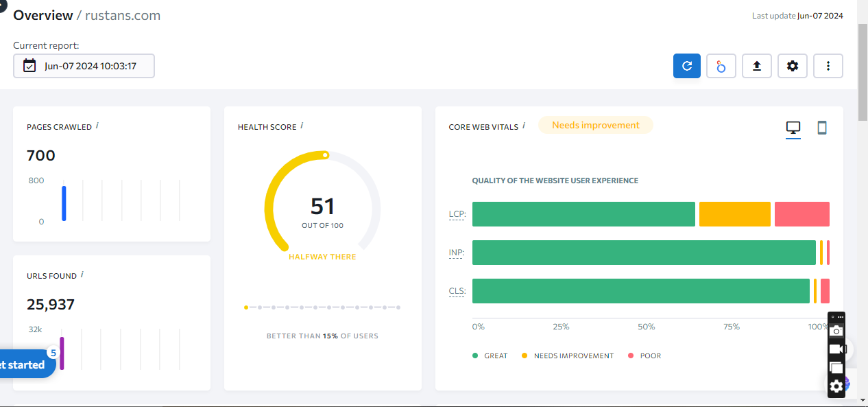The width and height of the screenshot is (868, 407).
Task: Click the Core Web Vitals info icon
Action: pyautogui.click(x=524, y=126)
